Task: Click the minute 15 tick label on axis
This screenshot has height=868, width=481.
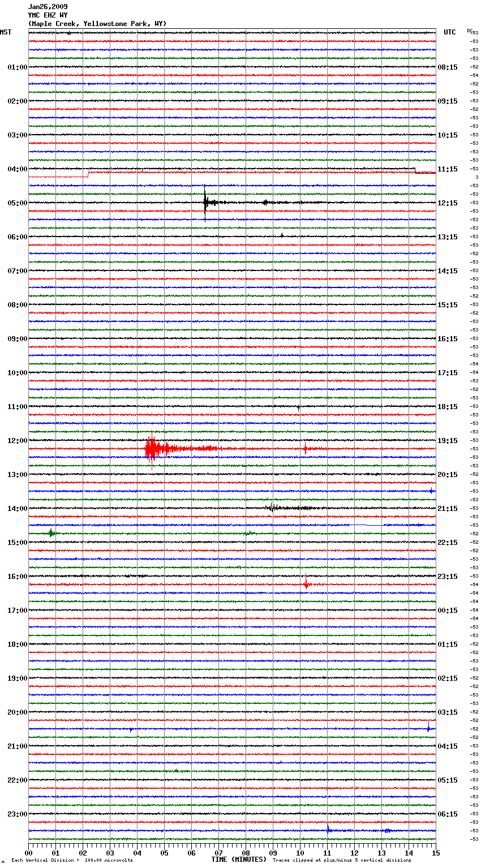Action: point(436,853)
